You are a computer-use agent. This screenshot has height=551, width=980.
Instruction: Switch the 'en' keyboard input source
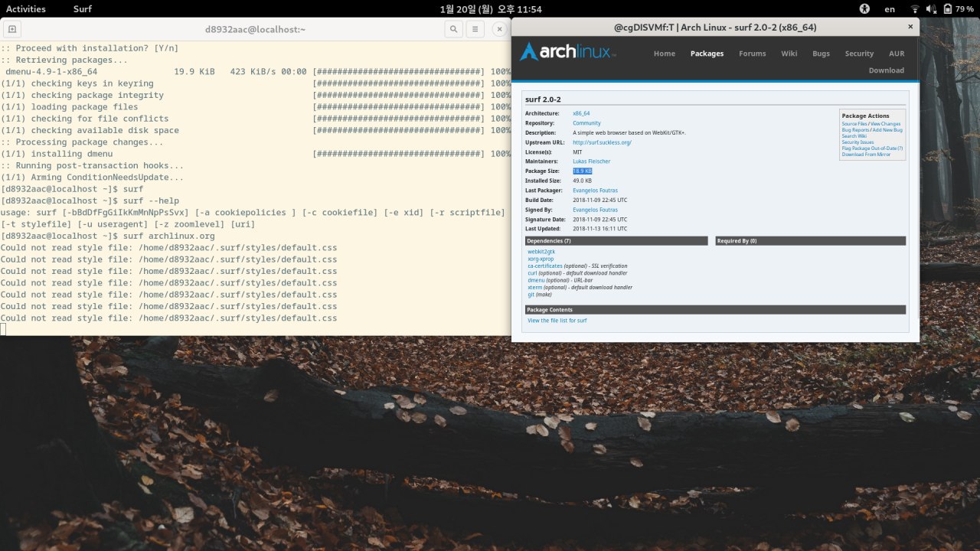click(x=890, y=9)
